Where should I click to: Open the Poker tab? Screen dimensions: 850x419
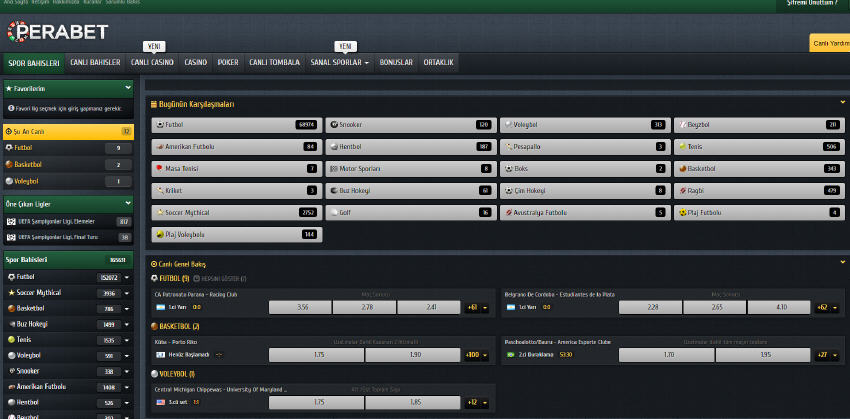click(x=228, y=62)
